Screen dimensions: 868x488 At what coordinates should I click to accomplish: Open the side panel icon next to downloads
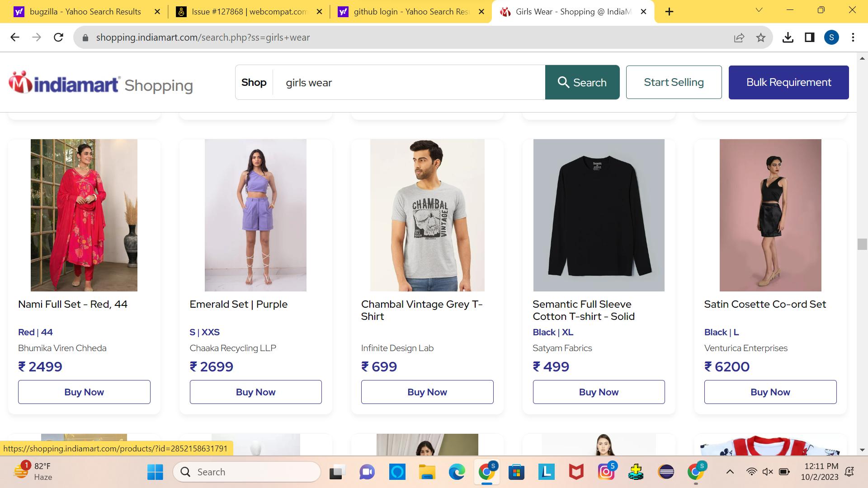[x=810, y=38]
